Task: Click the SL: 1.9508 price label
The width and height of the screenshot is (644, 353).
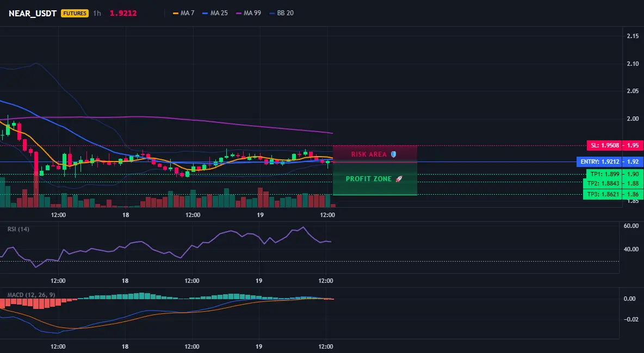Action: click(x=604, y=145)
